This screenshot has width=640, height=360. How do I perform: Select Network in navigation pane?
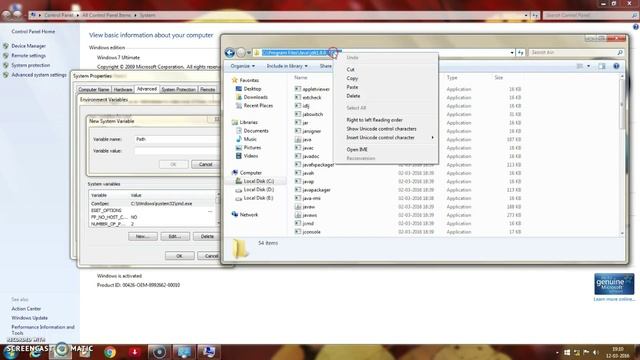coord(249,215)
